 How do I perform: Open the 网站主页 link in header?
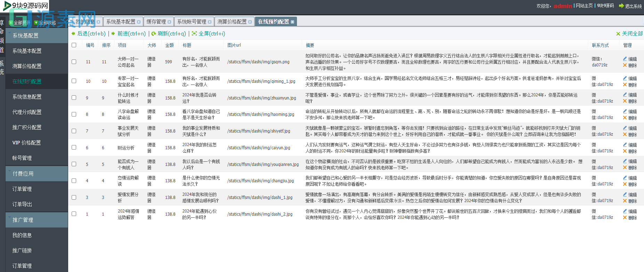tap(584, 6)
